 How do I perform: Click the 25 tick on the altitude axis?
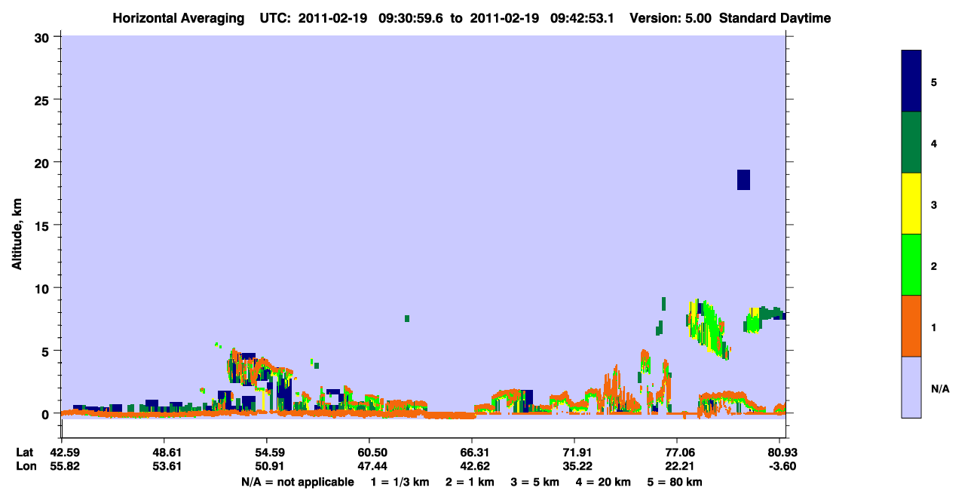pyautogui.click(x=43, y=100)
